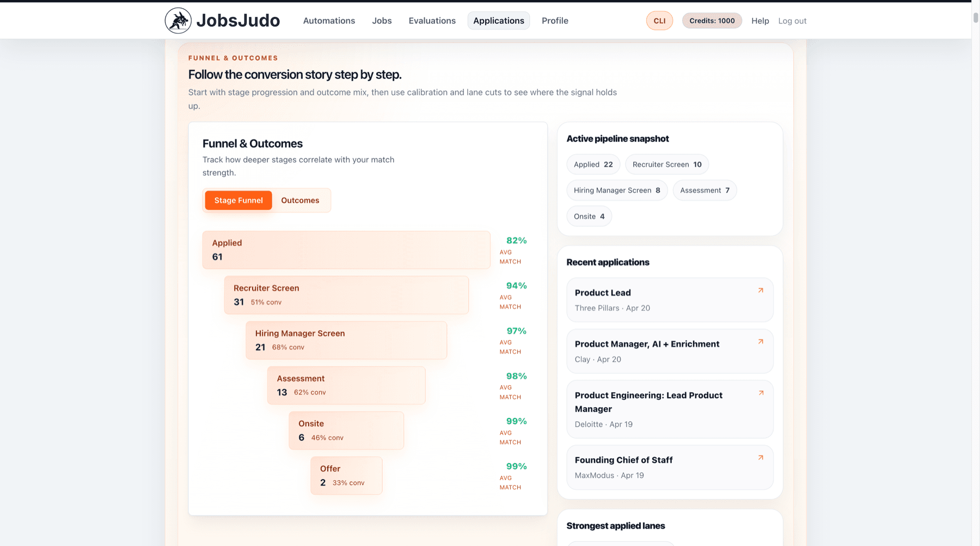Click the '46% conv' label

click(x=327, y=438)
